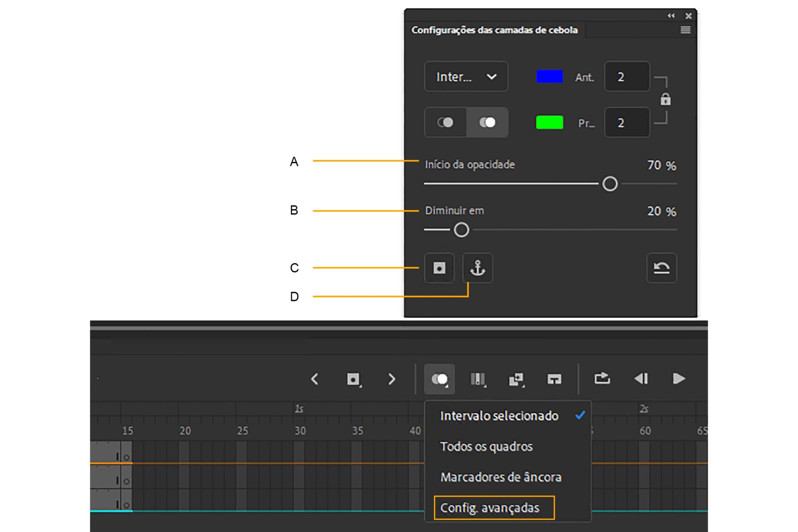Toggle the outline onion skin mode

445,122
